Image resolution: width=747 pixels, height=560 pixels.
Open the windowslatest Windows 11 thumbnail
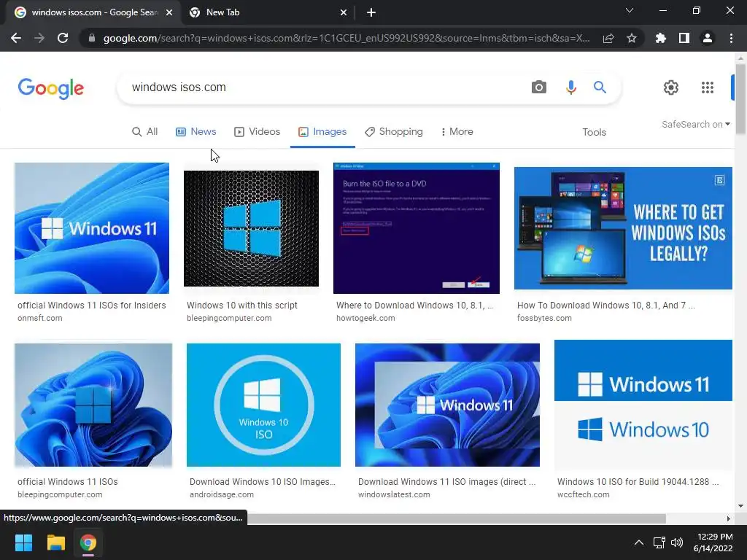[447, 405]
